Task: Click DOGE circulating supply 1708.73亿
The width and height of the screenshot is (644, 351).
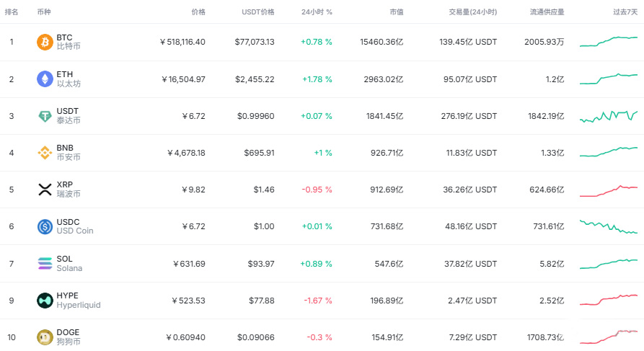Action: pos(546,337)
